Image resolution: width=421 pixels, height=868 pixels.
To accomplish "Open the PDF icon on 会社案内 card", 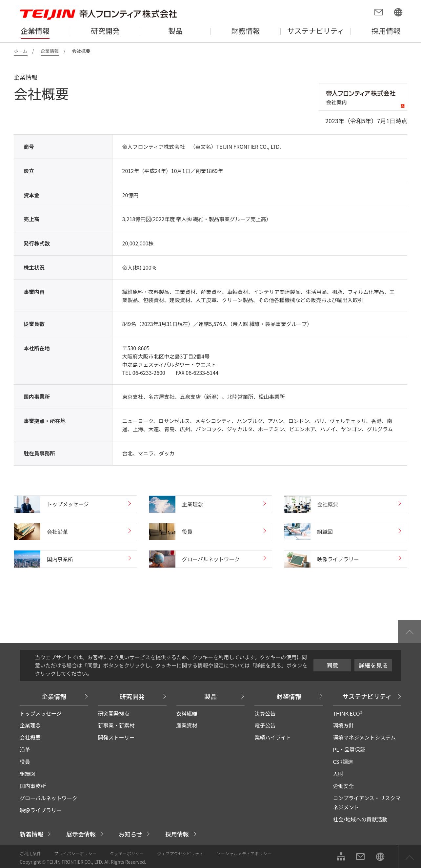I will pyautogui.click(x=402, y=106).
